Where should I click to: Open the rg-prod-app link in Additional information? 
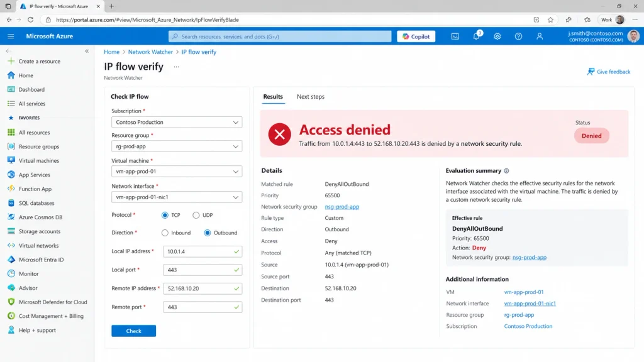click(x=519, y=315)
